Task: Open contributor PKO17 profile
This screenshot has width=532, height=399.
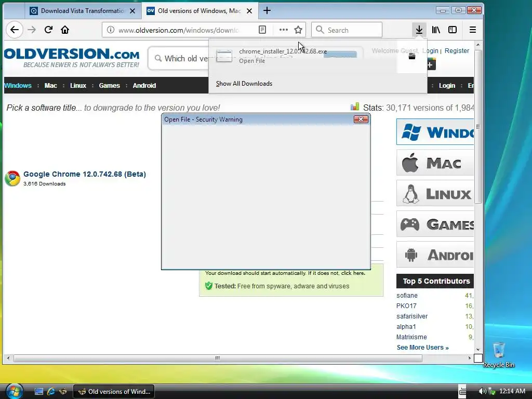Action: (406, 306)
